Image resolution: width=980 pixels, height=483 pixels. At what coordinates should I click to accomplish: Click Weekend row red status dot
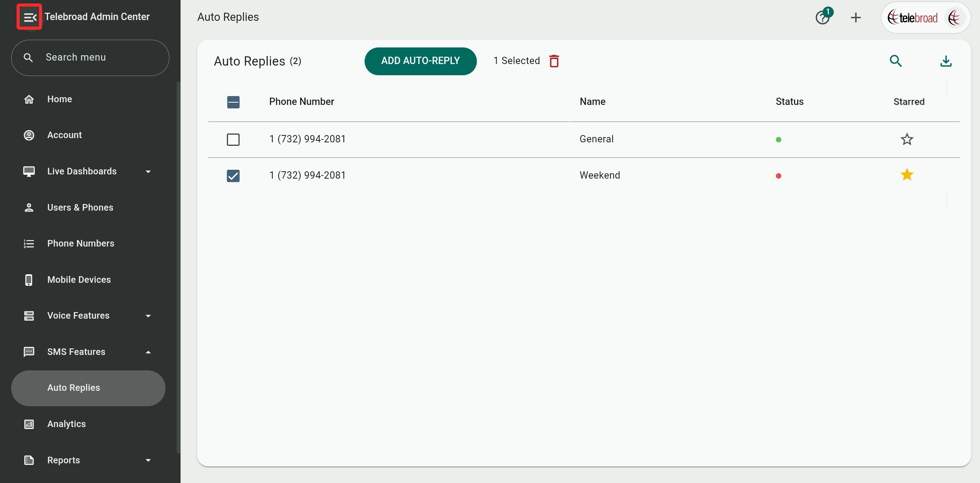(x=778, y=176)
